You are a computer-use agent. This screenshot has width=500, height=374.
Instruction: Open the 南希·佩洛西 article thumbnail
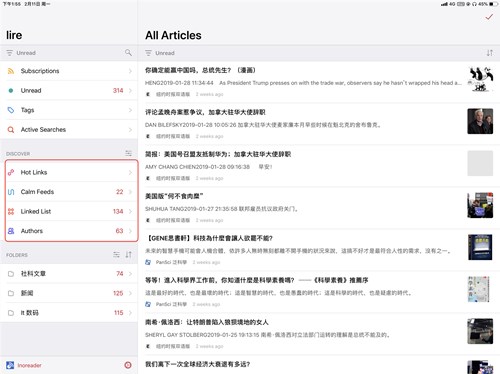click(x=480, y=331)
